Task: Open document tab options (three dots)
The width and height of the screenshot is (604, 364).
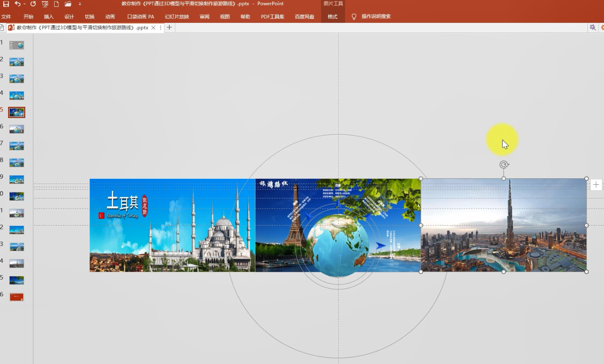Action: [161, 28]
